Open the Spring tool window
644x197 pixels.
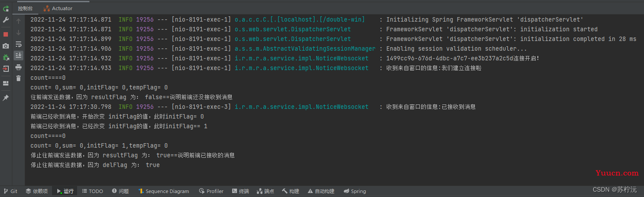(355, 191)
